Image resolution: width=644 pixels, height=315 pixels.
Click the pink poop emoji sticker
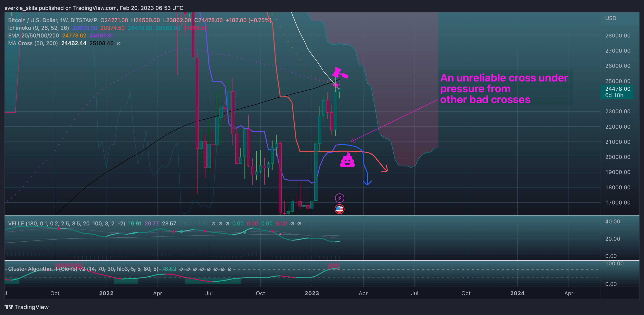pos(347,160)
